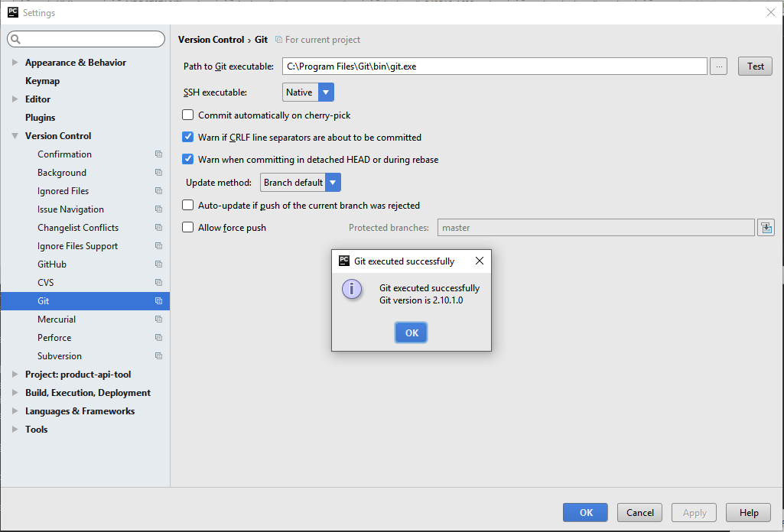Click the project-level icon beside Changelist Conflicts
Viewport: 784px width, 532px height.
[158, 227]
